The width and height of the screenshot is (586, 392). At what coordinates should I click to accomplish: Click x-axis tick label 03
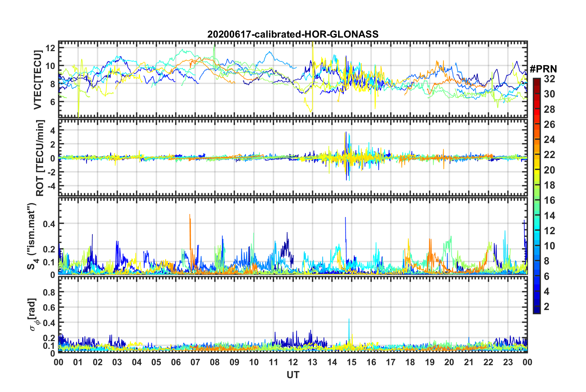coord(117,362)
